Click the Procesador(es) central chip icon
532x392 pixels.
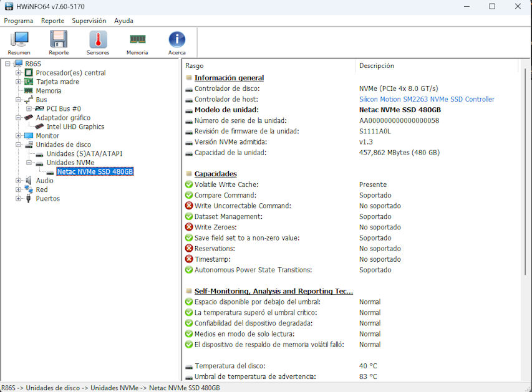click(x=29, y=72)
